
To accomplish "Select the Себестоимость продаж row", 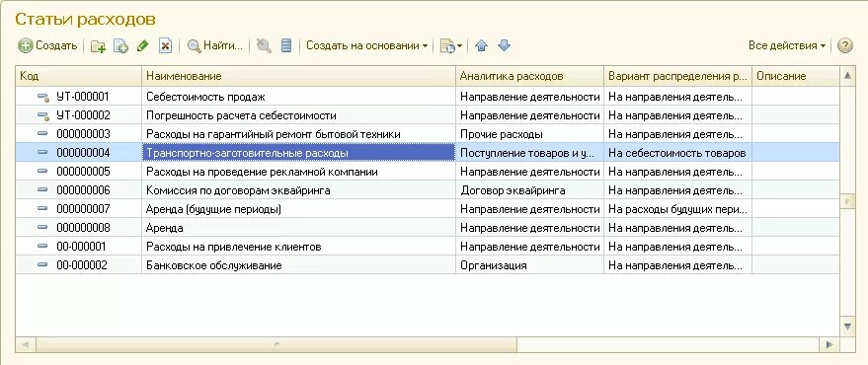I will 428,97.
